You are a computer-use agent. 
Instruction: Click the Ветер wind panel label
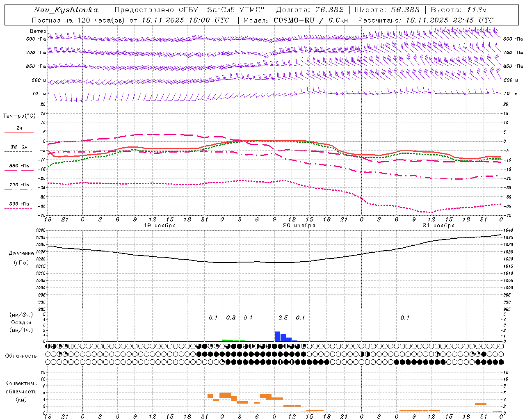[x=38, y=31]
